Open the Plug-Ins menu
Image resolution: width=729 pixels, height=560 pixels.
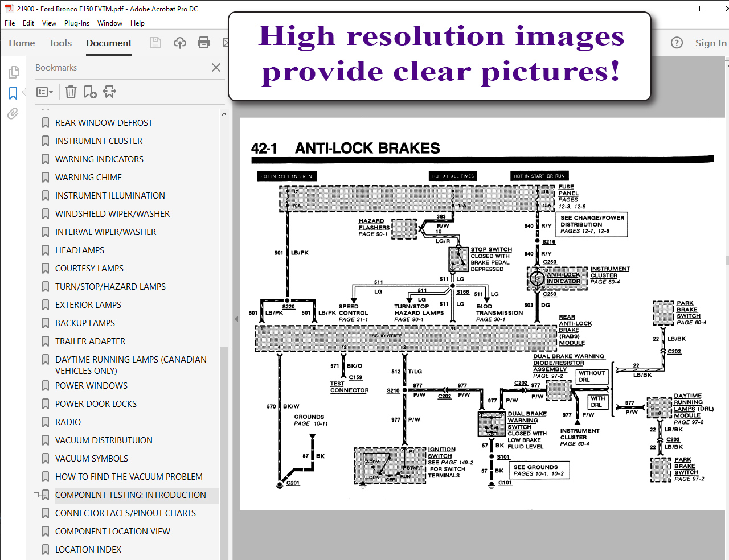[x=77, y=23]
